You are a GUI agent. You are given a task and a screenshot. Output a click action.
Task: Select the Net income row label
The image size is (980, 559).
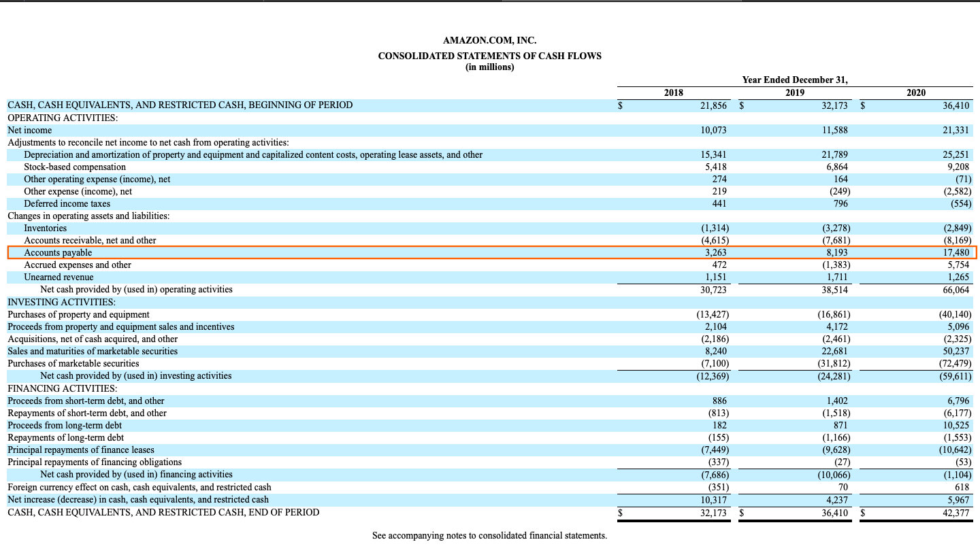(29, 130)
